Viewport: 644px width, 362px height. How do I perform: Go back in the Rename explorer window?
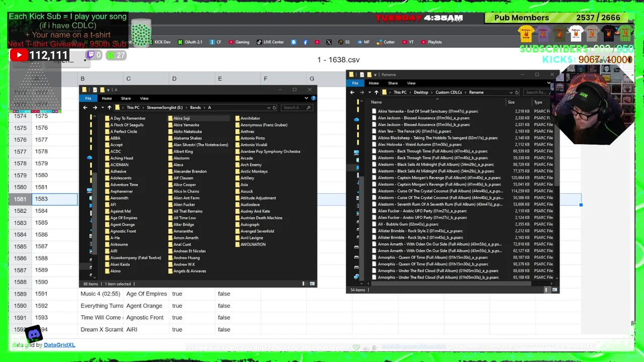tap(352, 93)
